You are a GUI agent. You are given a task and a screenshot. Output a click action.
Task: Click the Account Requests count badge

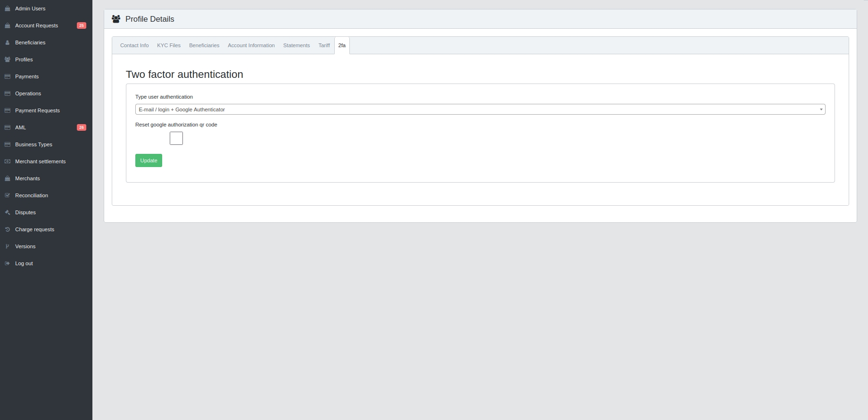pos(82,25)
